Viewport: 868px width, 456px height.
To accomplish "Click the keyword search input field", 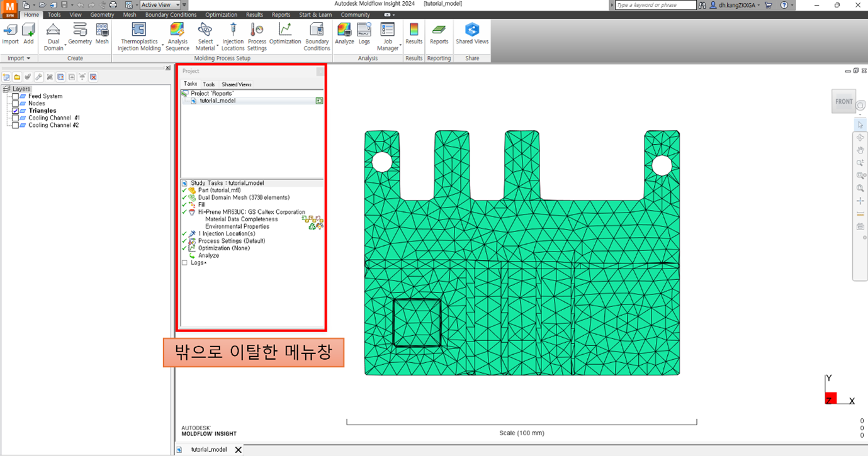I will (655, 5).
